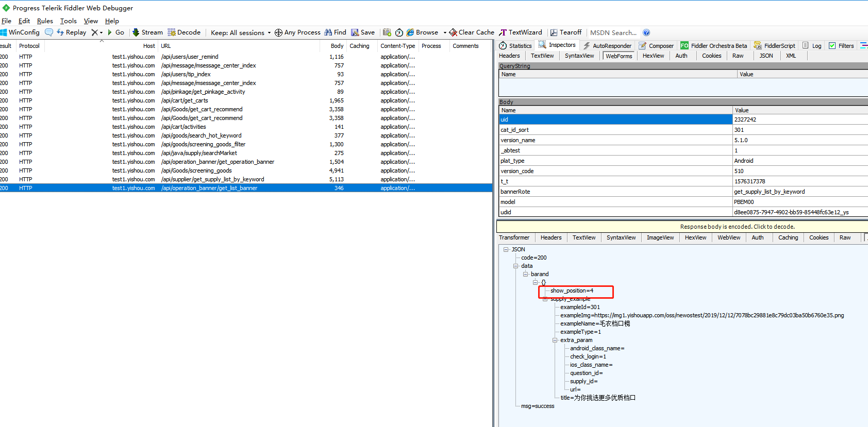Click the 'Response body is encoded' decode bar

(x=682, y=227)
